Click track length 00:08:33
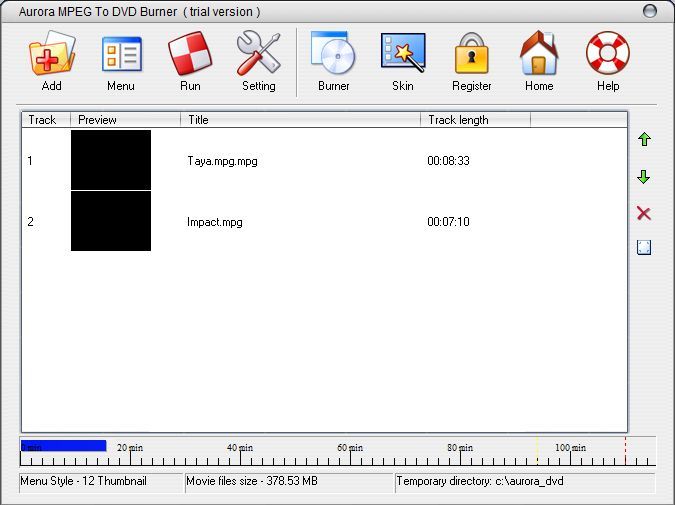675x505 pixels. (x=448, y=161)
